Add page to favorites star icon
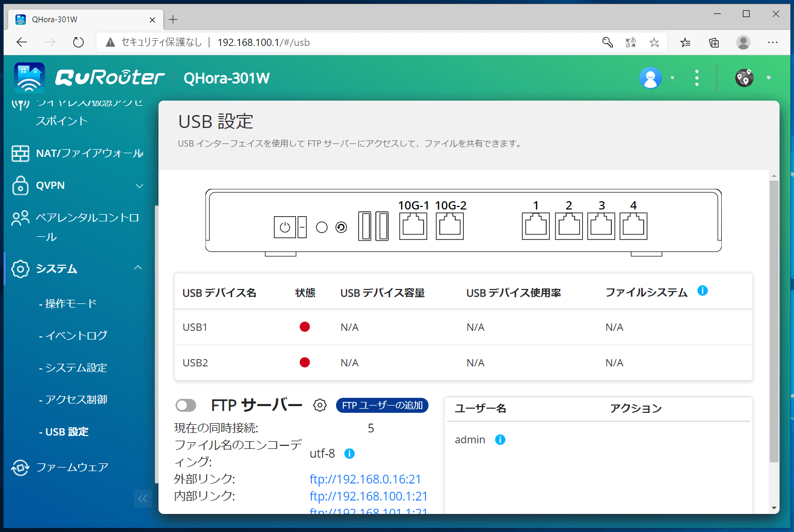 (654, 42)
